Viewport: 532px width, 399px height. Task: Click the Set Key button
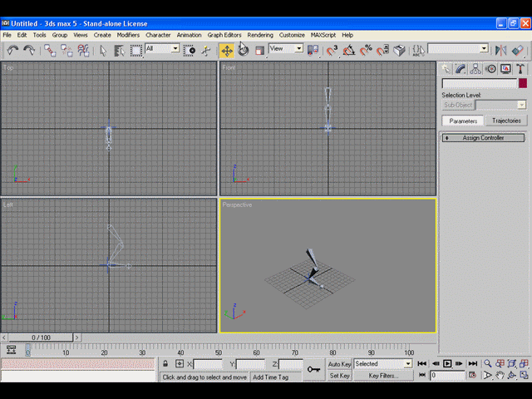[x=339, y=376]
